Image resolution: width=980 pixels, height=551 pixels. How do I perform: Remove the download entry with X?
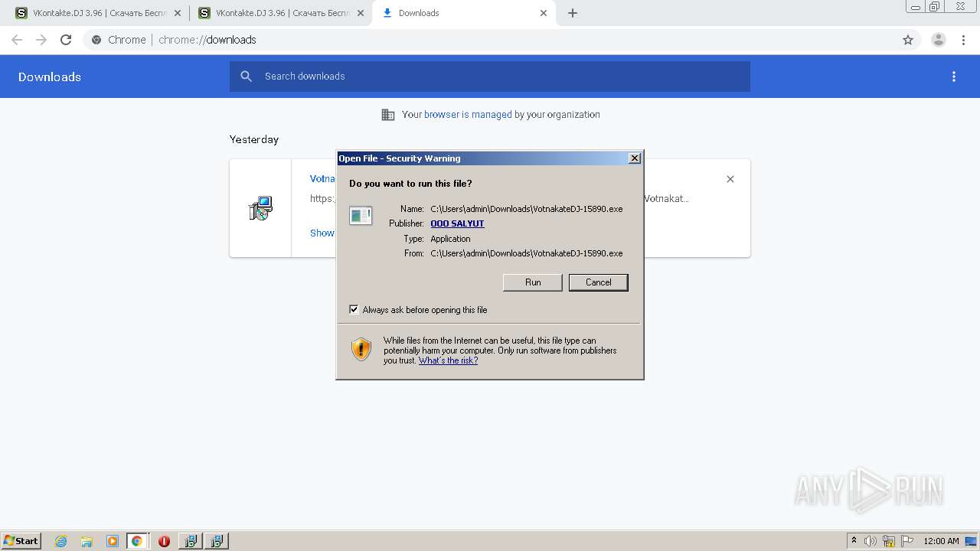[x=730, y=179]
